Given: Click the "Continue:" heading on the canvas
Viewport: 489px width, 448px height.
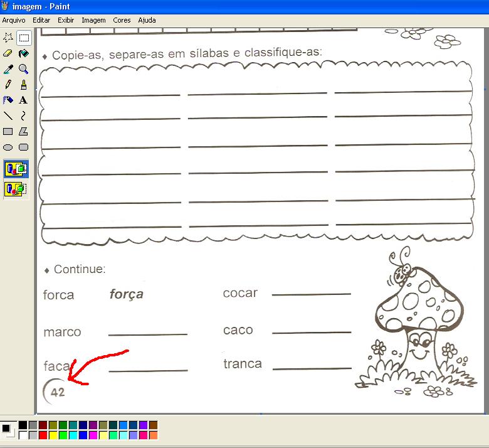Looking at the screenshot, I should pyautogui.click(x=80, y=269).
